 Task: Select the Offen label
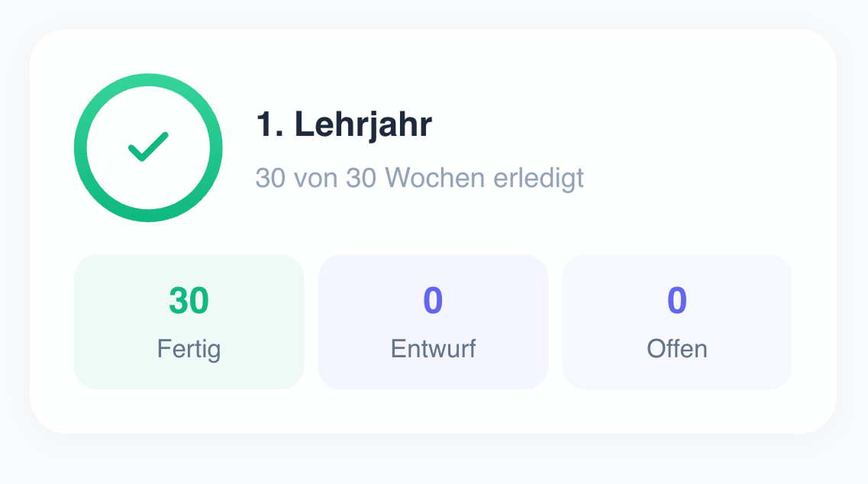click(x=676, y=349)
